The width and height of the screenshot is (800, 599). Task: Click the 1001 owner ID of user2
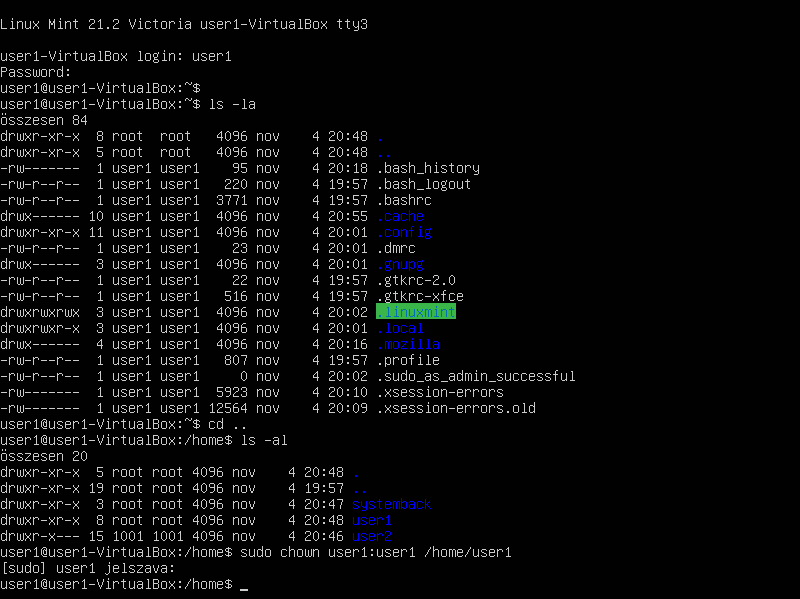click(128, 536)
